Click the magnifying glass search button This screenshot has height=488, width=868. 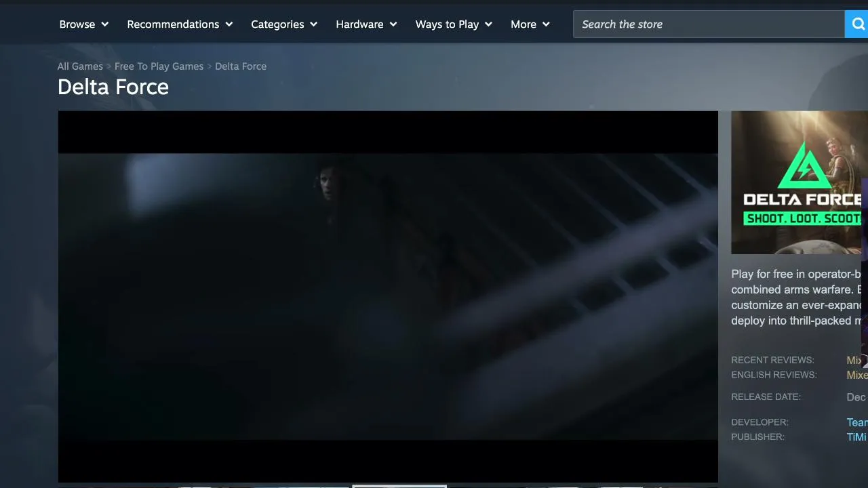(857, 24)
